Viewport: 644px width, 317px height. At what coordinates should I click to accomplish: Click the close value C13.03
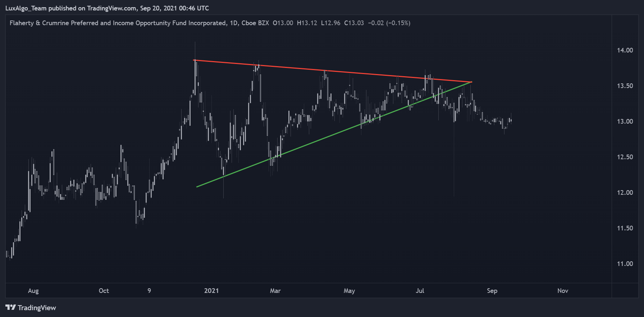(354, 23)
